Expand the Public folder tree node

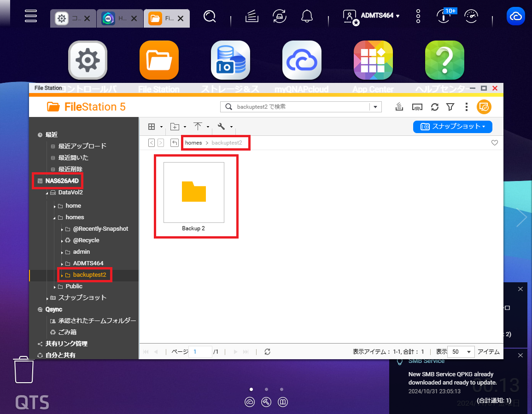pyautogui.click(x=54, y=287)
